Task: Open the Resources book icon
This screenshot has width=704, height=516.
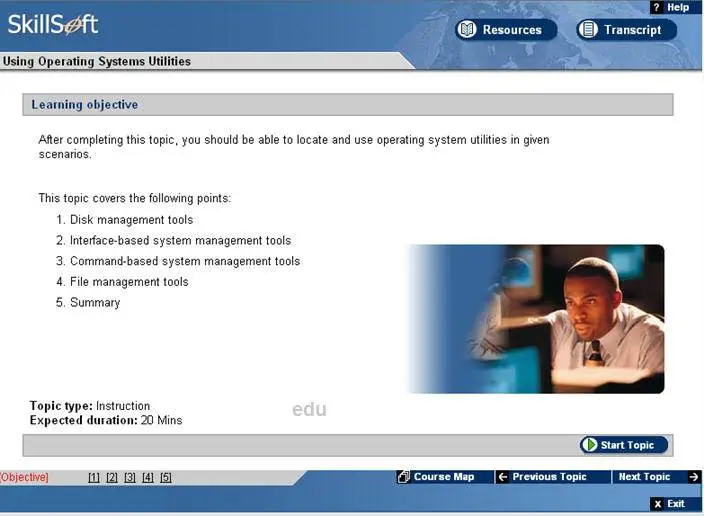Action: [467, 30]
